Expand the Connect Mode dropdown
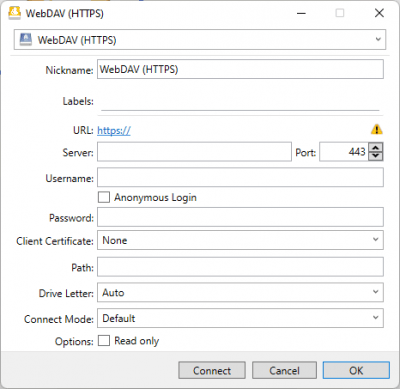Image resolution: width=400 pixels, height=389 pixels. coord(240,318)
